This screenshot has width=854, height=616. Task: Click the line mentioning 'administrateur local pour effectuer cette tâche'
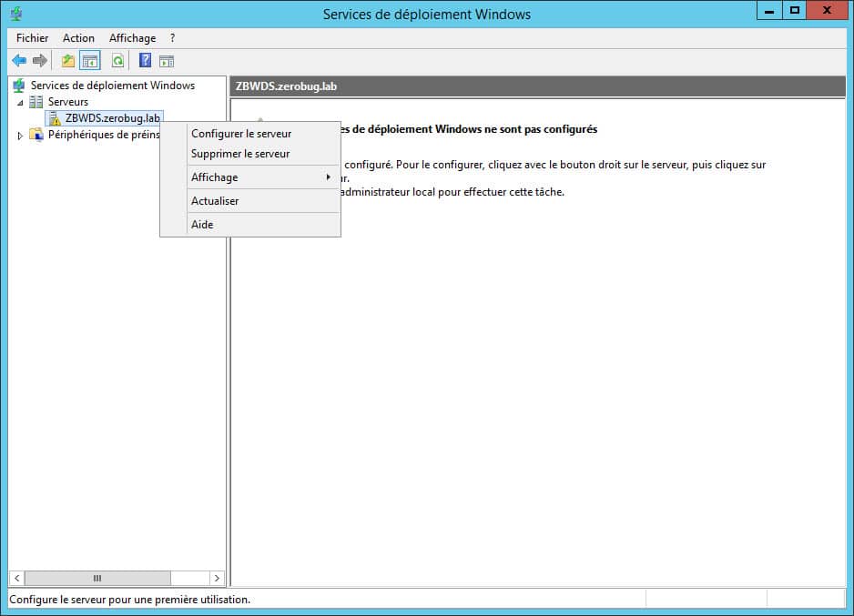coord(452,192)
